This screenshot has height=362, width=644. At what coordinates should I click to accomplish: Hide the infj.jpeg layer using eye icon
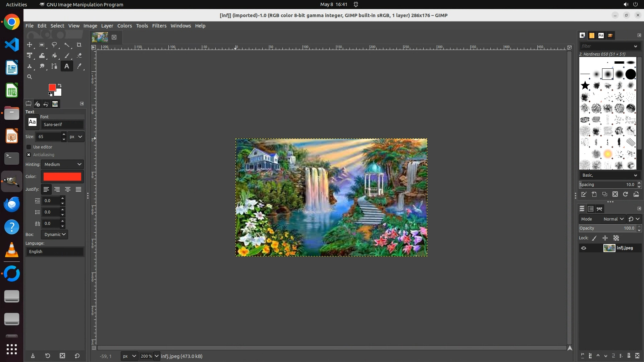584,248
